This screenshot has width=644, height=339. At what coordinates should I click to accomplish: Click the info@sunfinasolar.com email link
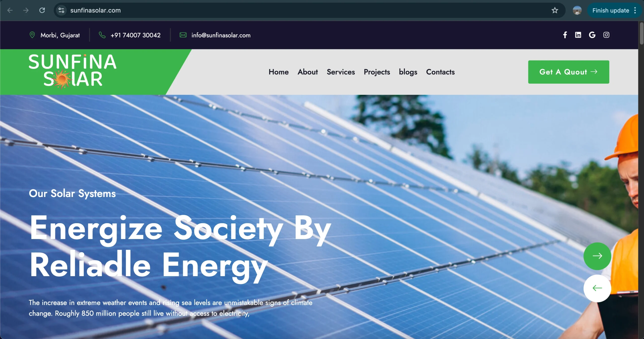[x=221, y=35]
